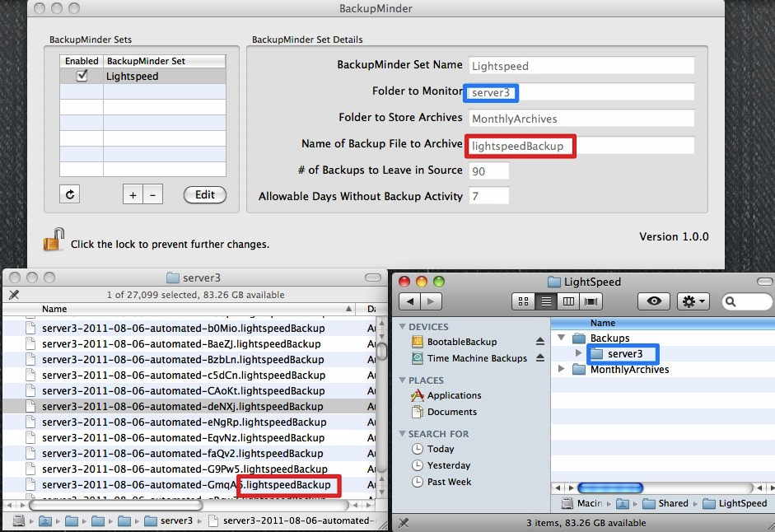The image size is (775, 532).
Task: Switch LightSpeed window to column view
Action: (x=568, y=301)
